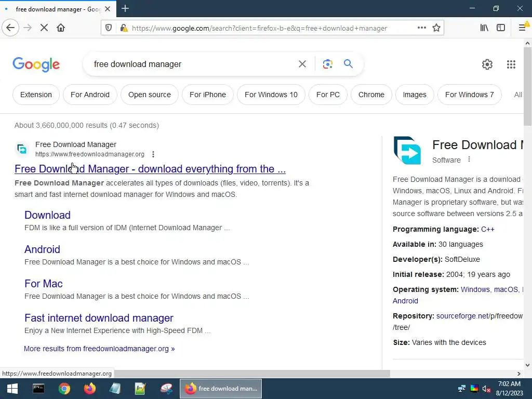Click the Google logo
This screenshot has height=399, width=532.
(36, 64)
